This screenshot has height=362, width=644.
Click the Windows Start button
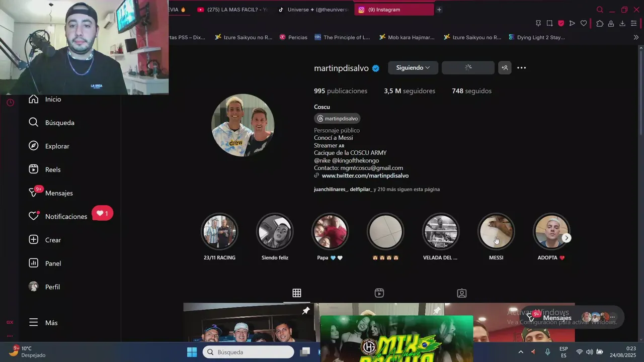coord(192,352)
